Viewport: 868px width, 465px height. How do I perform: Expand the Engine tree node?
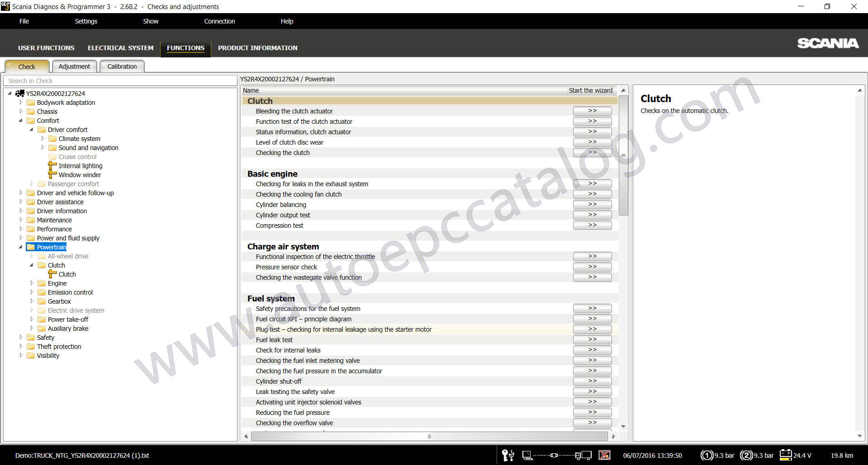pos(32,283)
